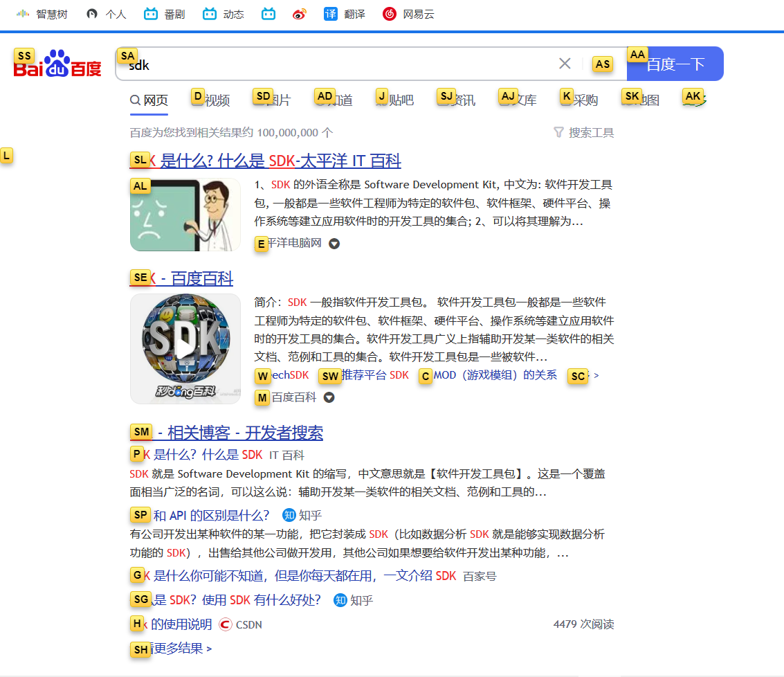Expand more related SDK links with the > arrow
The width and height of the screenshot is (784, 677).
pyautogui.click(x=596, y=375)
